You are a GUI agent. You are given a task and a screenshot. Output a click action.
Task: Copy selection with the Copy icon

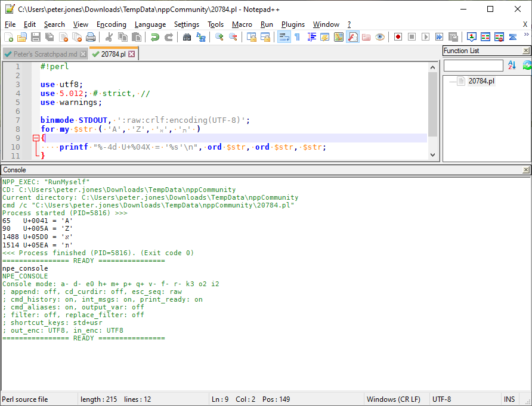pyautogui.click(x=122, y=37)
